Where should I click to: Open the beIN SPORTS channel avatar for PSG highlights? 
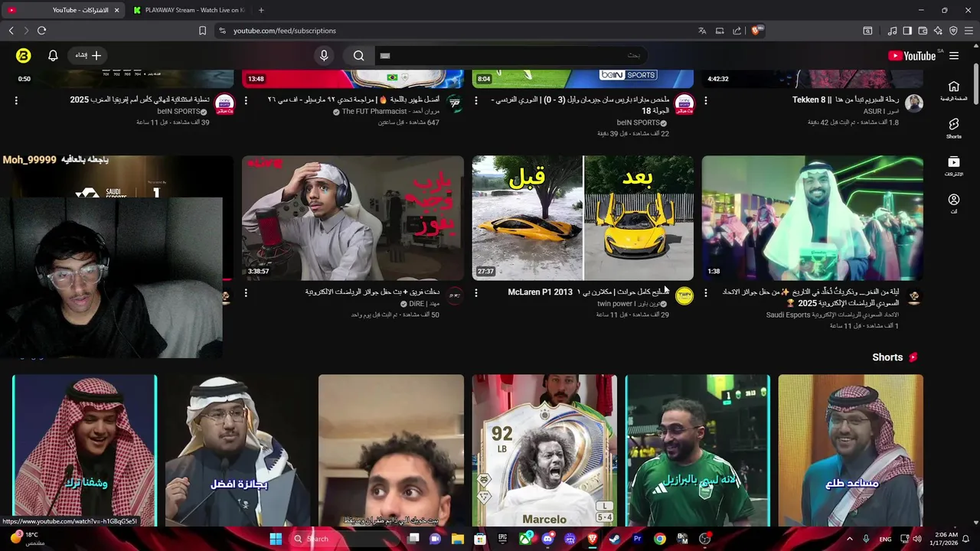click(x=684, y=104)
